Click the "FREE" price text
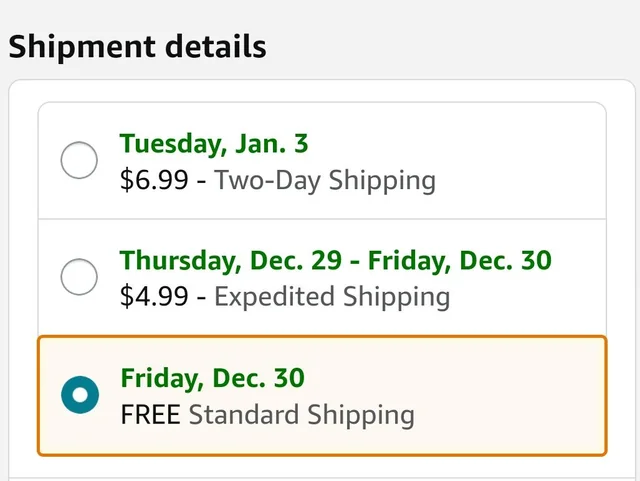Image resolution: width=640 pixels, height=481 pixels. pyautogui.click(x=150, y=414)
